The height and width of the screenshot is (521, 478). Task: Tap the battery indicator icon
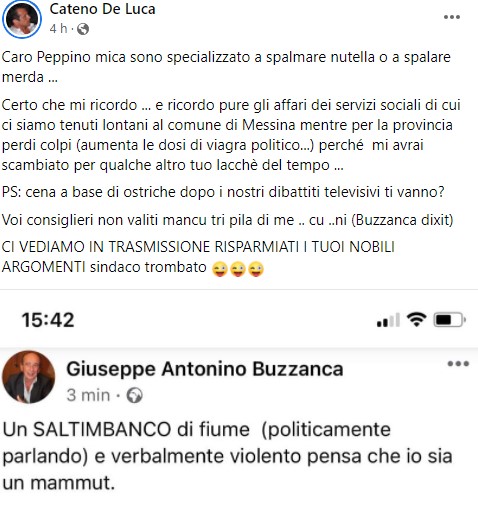point(449,320)
